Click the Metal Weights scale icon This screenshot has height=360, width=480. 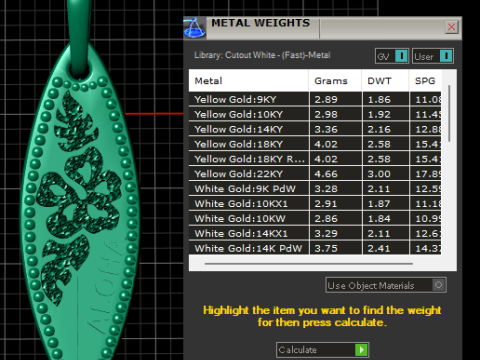pos(194,28)
